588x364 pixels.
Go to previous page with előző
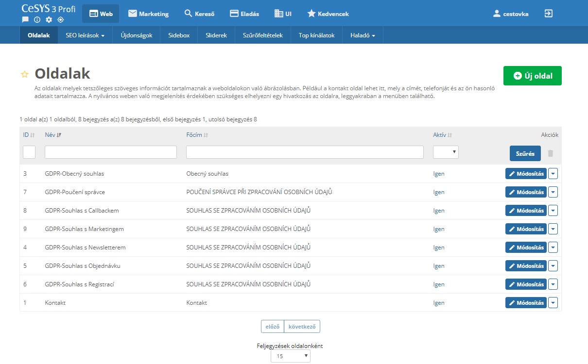(x=273, y=327)
